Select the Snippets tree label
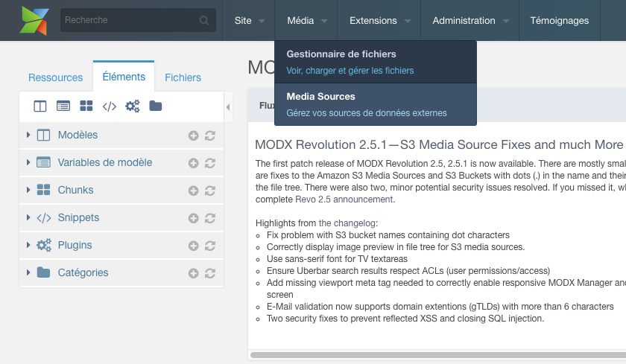 [79, 217]
